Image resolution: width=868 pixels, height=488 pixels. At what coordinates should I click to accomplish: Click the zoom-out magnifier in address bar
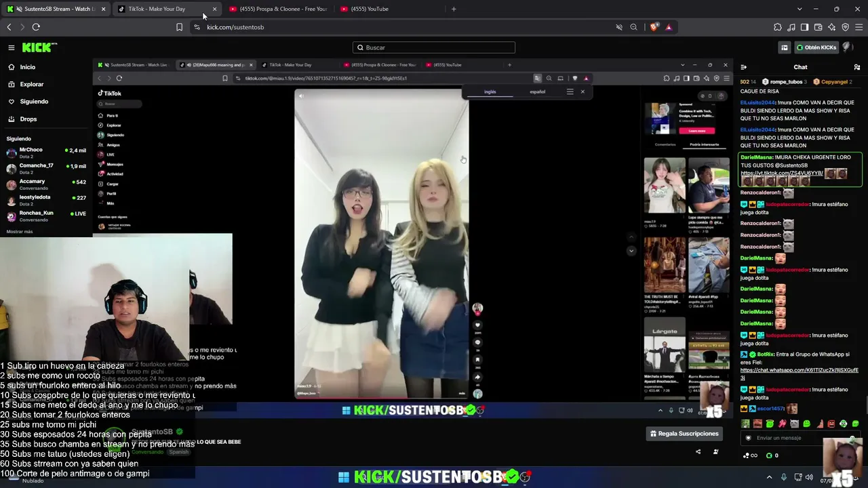(634, 27)
